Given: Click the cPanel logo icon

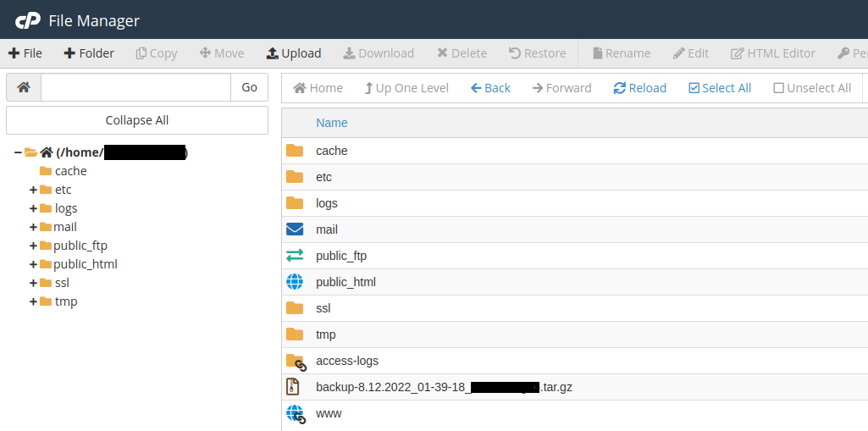Looking at the screenshot, I should click(28, 20).
